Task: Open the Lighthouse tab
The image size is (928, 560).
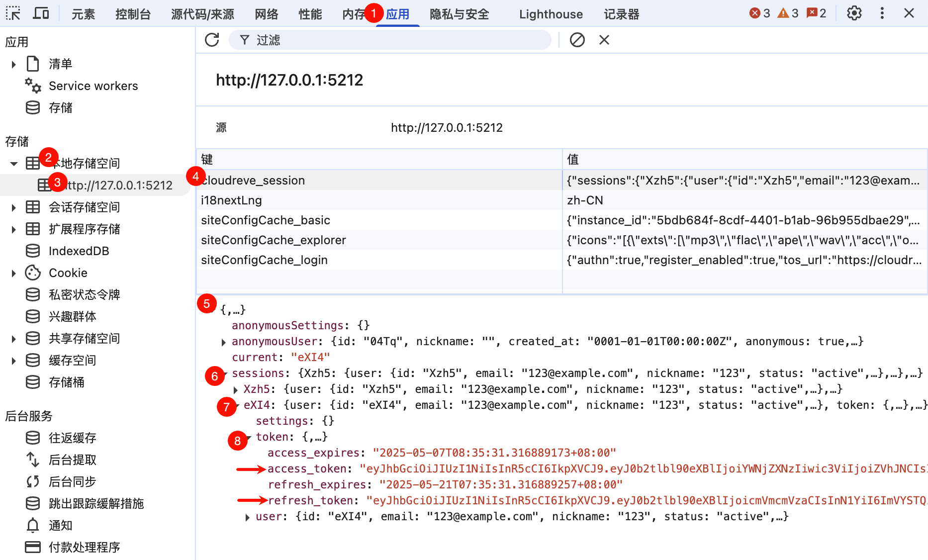Action: pyautogui.click(x=550, y=14)
